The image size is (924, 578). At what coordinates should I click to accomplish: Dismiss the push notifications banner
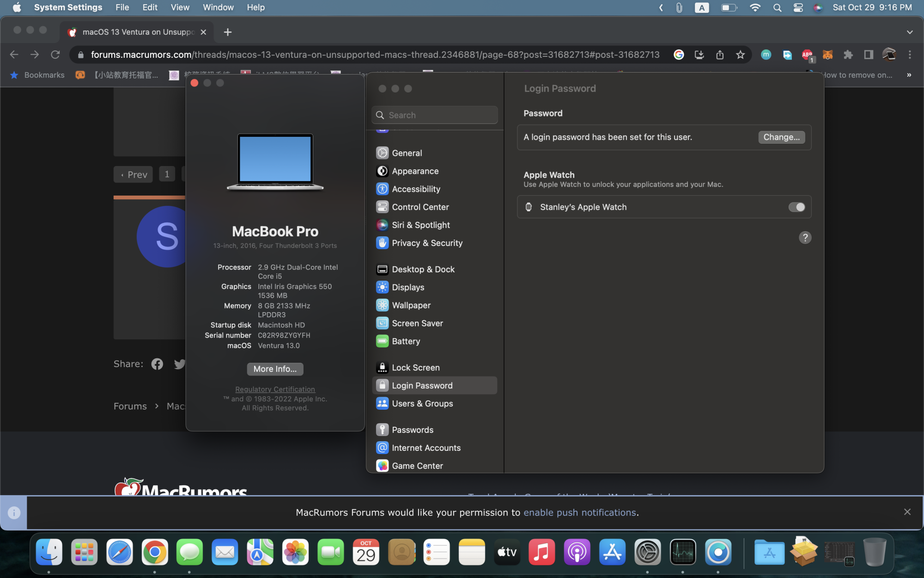pos(907,511)
